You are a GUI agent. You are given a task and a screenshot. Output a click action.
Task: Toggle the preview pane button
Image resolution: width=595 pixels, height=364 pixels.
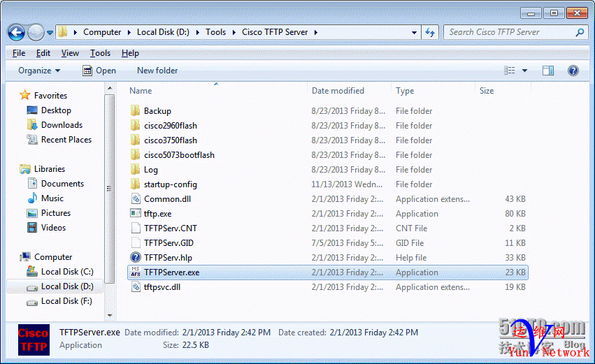point(548,71)
